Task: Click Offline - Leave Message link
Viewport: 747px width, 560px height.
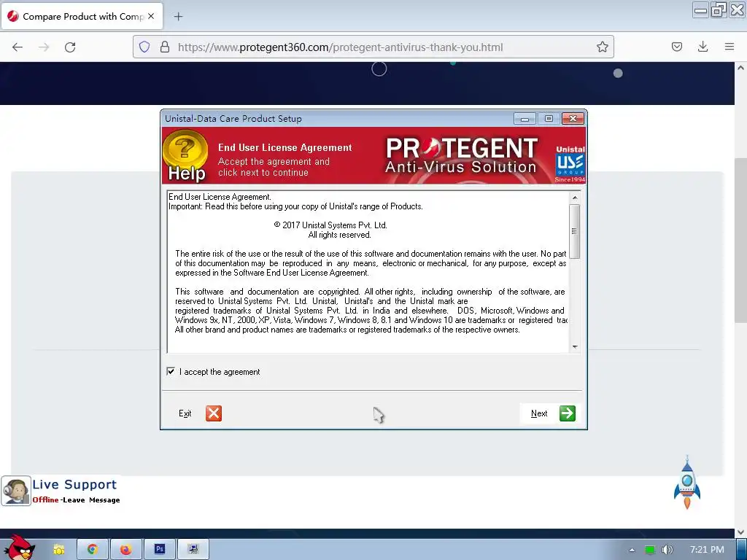Action: point(76,500)
